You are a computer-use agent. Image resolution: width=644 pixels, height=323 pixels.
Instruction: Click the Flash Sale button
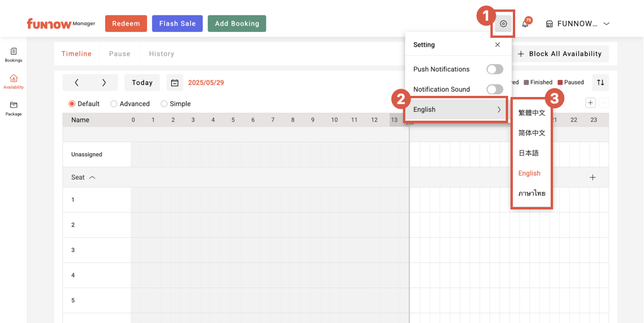click(x=177, y=24)
